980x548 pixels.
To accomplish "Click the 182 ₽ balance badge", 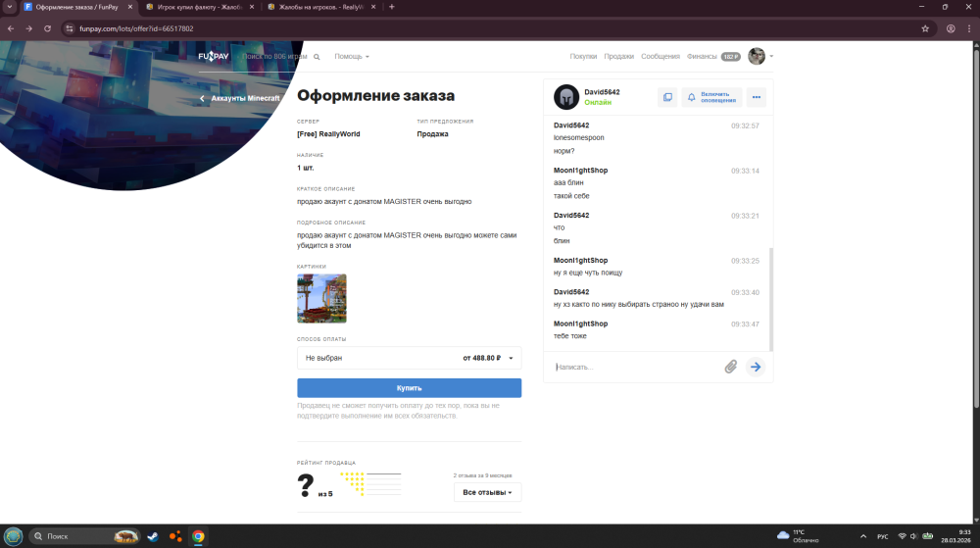I will pos(731,57).
